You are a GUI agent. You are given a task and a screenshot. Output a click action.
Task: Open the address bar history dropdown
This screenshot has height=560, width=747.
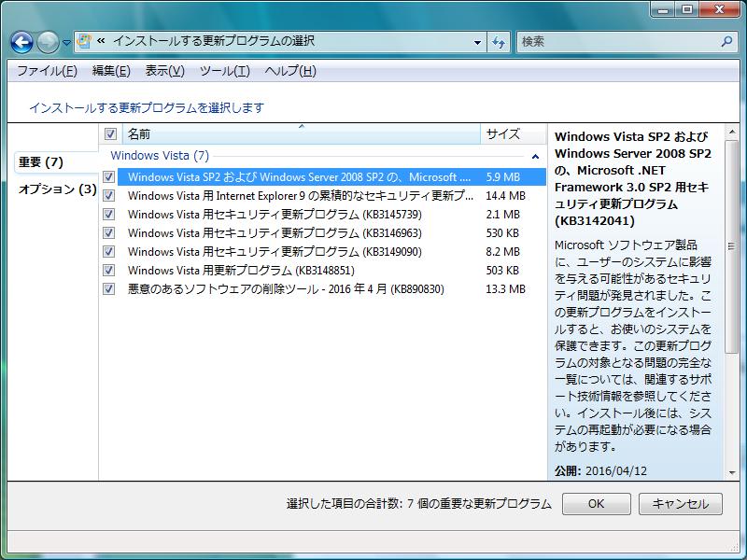click(x=477, y=42)
